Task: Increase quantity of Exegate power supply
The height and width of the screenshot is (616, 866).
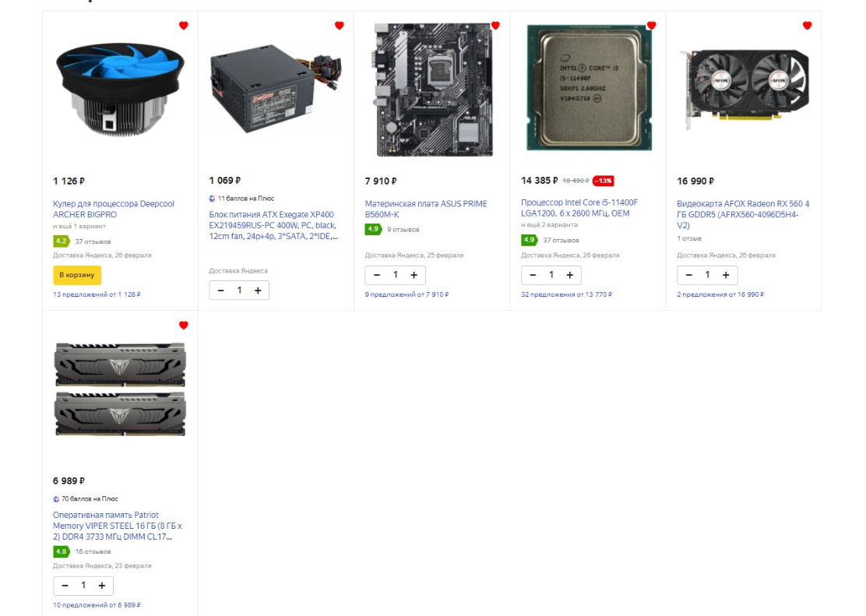Action: point(258,290)
